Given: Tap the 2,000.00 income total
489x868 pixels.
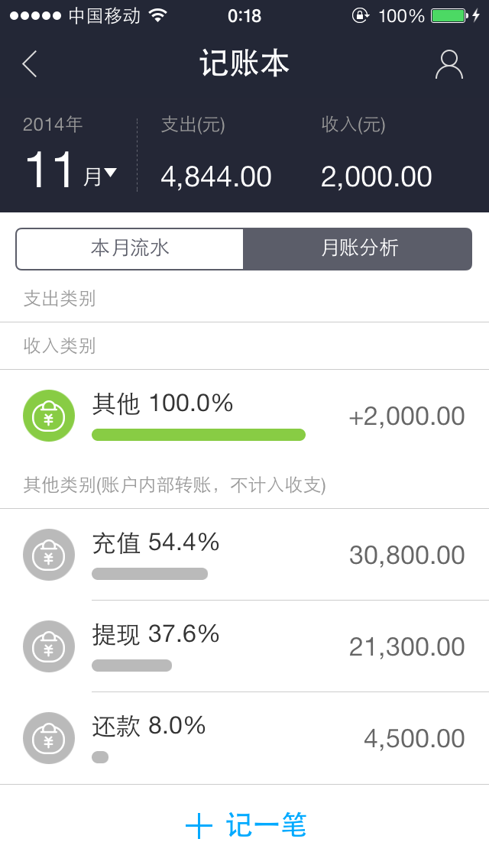Looking at the screenshot, I should coord(376,177).
